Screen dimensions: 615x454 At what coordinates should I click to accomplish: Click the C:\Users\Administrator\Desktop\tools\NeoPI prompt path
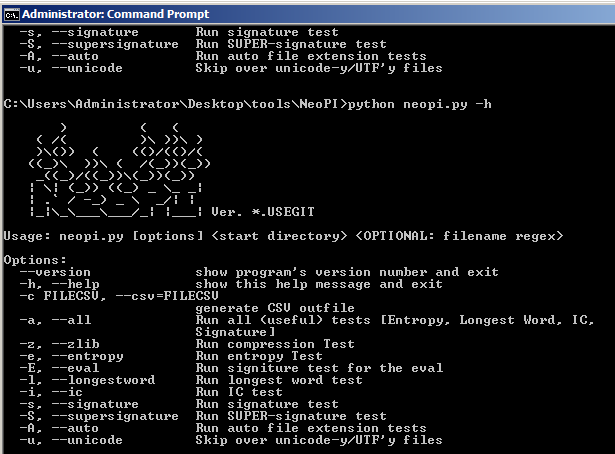(x=175, y=104)
